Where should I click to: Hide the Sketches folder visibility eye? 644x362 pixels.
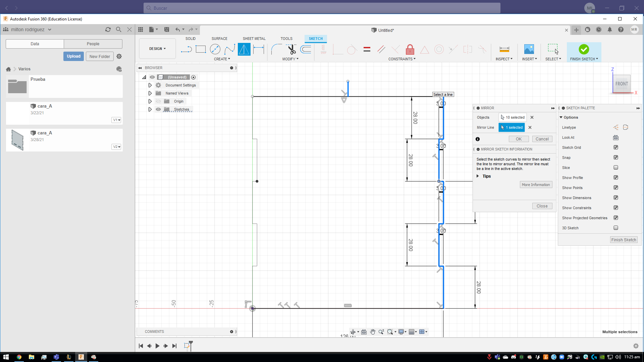click(x=158, y=109)
